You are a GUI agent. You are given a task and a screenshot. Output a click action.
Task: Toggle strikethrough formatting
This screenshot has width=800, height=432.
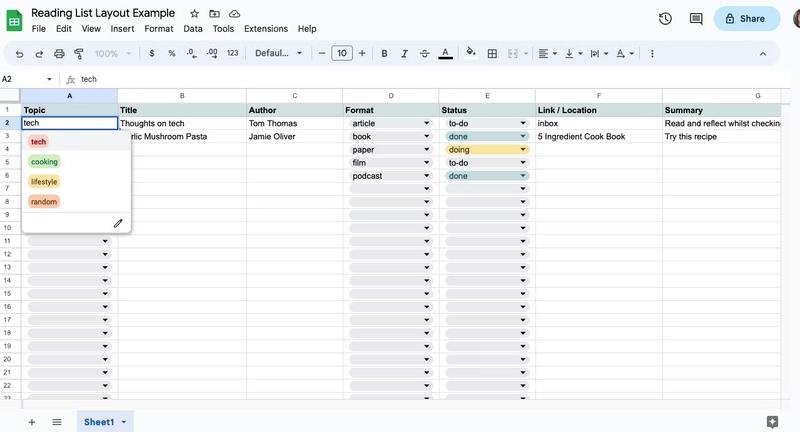tap(424, 53)
